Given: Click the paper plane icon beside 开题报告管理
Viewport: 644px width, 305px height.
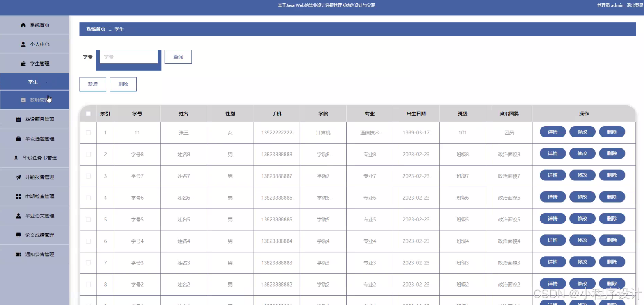Looking at the screenshot, I should coord(18,177).
